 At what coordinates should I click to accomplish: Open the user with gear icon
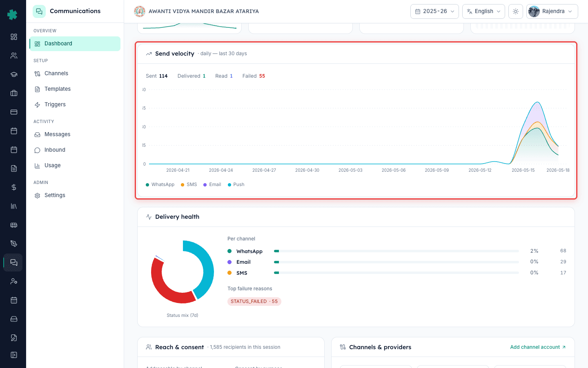(14, 281)
